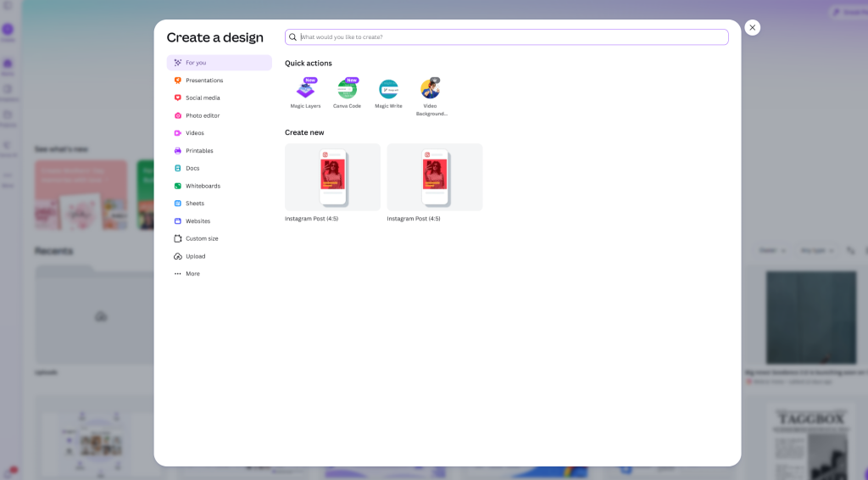Screen dimensions: 868x480
Task: Select the Sheets category
Action: pyautogui.click(x=220, y=204)
